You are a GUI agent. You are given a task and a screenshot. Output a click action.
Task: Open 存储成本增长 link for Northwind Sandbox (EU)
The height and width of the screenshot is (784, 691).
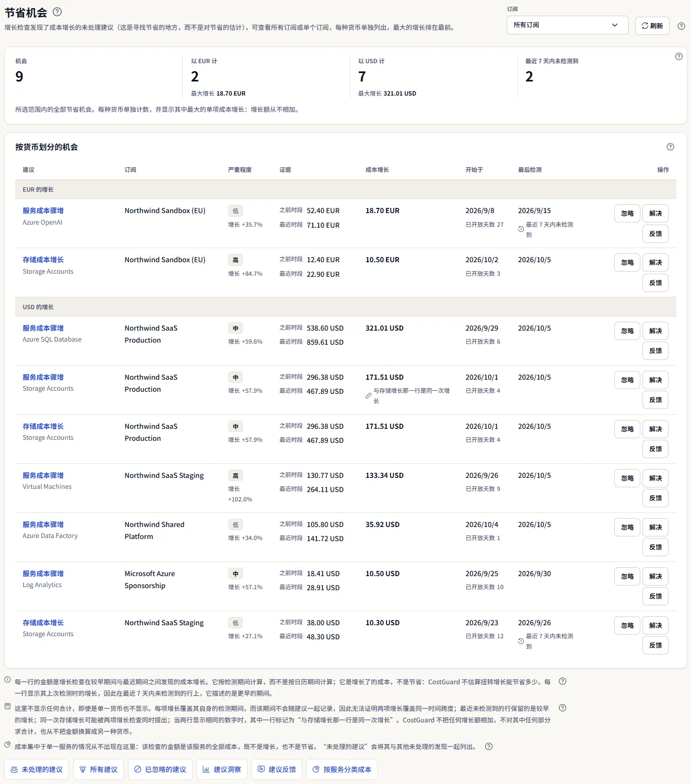coord(43,260)
